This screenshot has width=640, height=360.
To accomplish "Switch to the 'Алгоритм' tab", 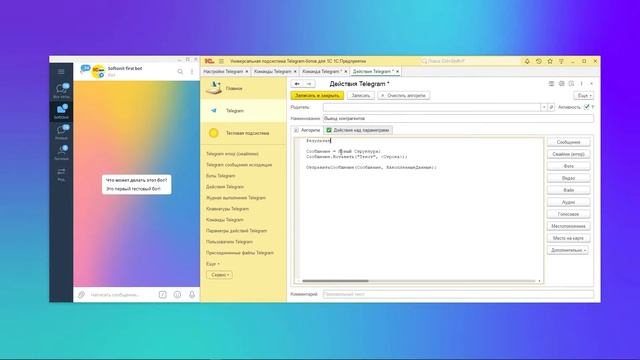I will point(307,130).
